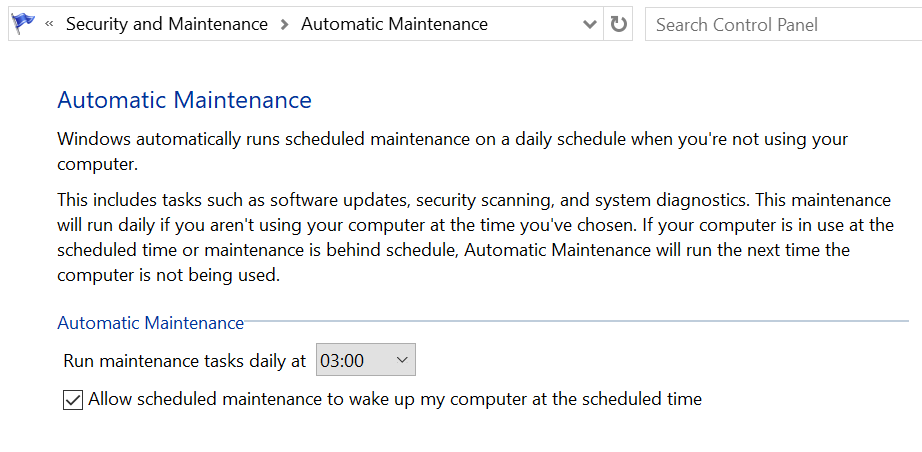This screenshot has height=452, width=922.
Task: Click the large Automatic Maintenance page heading
Action: coord(184,100)
